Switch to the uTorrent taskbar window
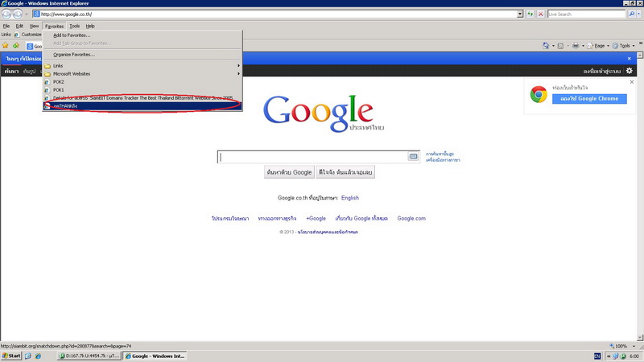The width and height of the screenshot is (644, 362). (89, 356)
